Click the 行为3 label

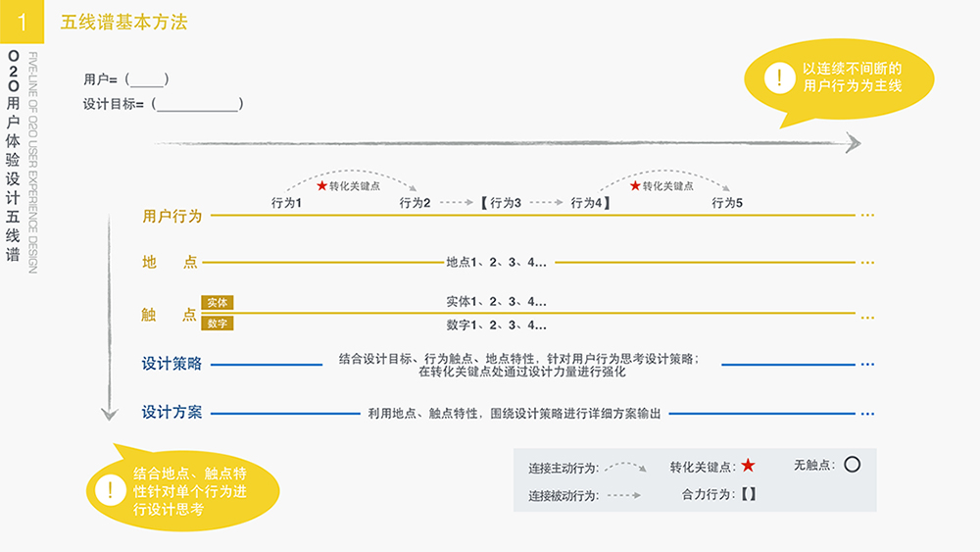coord(506,203)
